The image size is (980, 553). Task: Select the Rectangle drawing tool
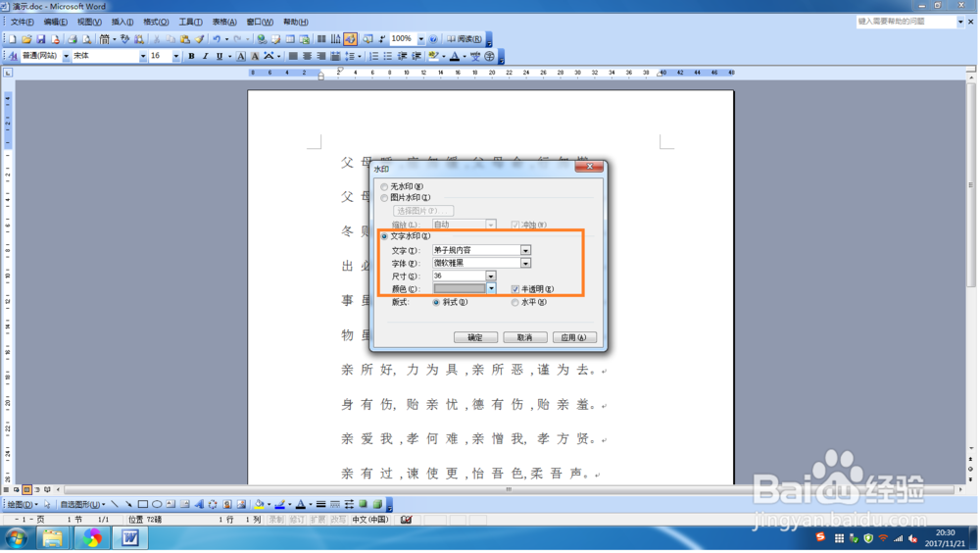tap(142, 504)
